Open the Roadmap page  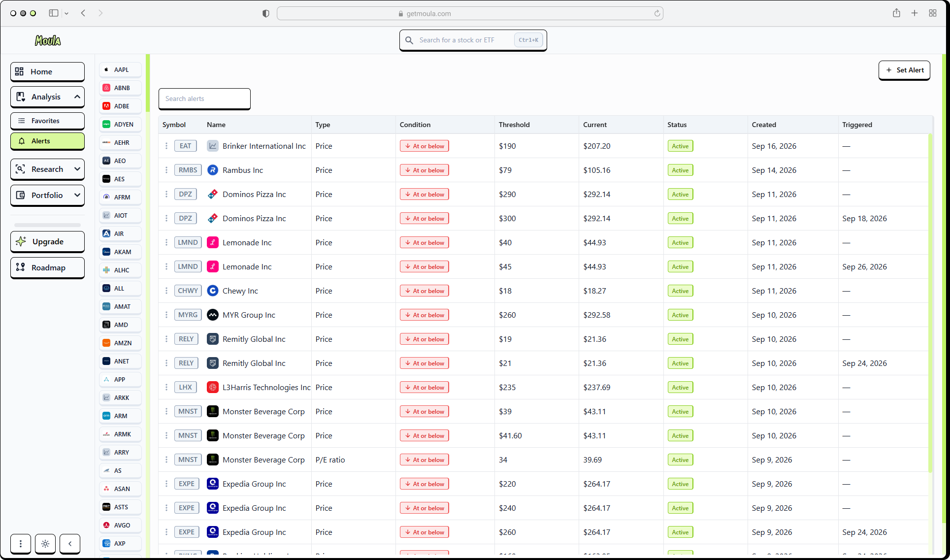click(47, 267)
